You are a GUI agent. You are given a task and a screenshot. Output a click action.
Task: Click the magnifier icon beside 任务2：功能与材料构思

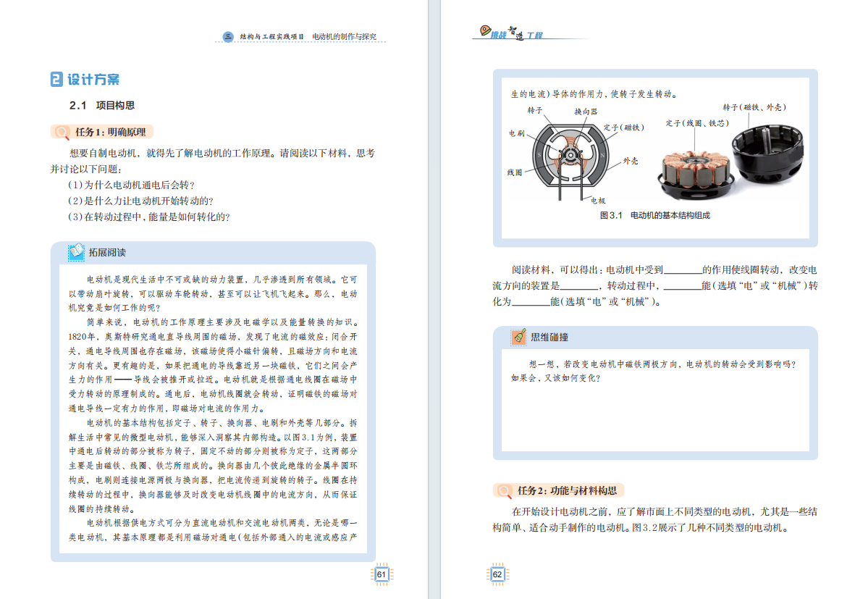[x=504, y=490]
